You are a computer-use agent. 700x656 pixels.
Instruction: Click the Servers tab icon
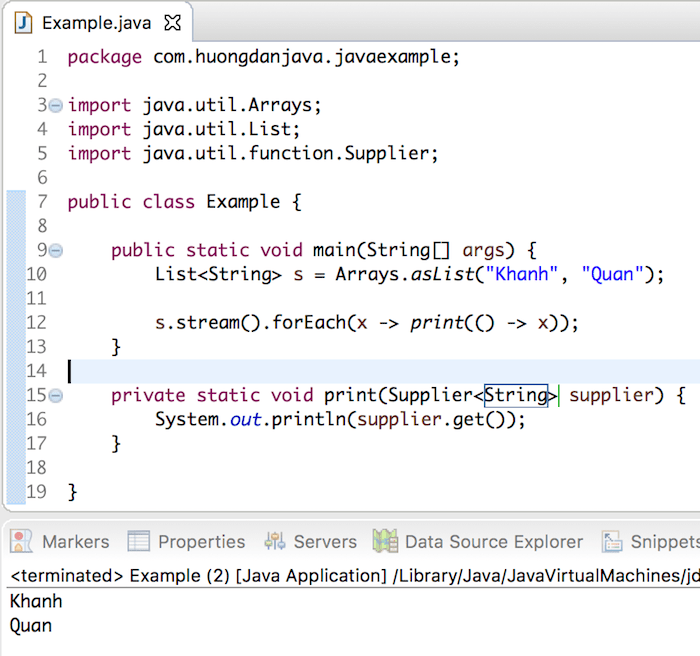point(275,541)
